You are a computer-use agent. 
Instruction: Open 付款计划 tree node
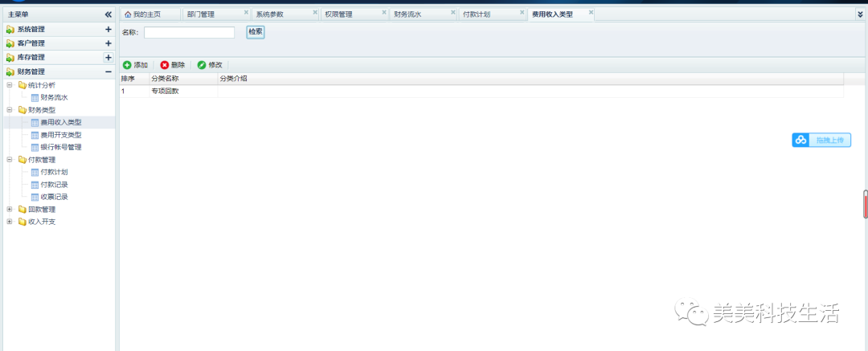tap(55, 172)
